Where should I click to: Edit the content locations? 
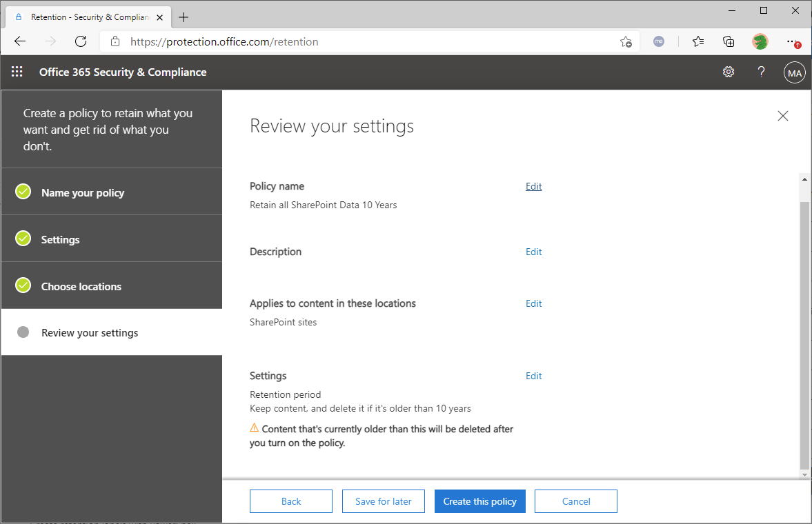click(x=533, y=303)
